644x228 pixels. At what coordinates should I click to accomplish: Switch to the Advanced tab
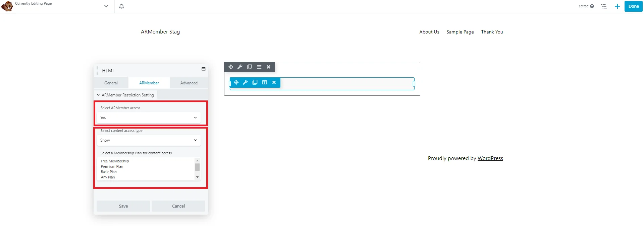click(x=189, y=83)
